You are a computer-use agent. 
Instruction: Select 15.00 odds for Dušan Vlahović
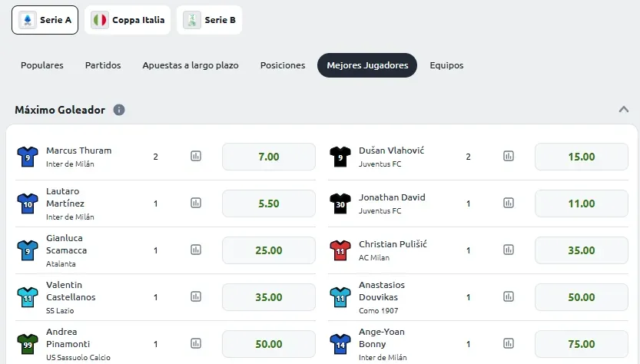click(581, 157)
